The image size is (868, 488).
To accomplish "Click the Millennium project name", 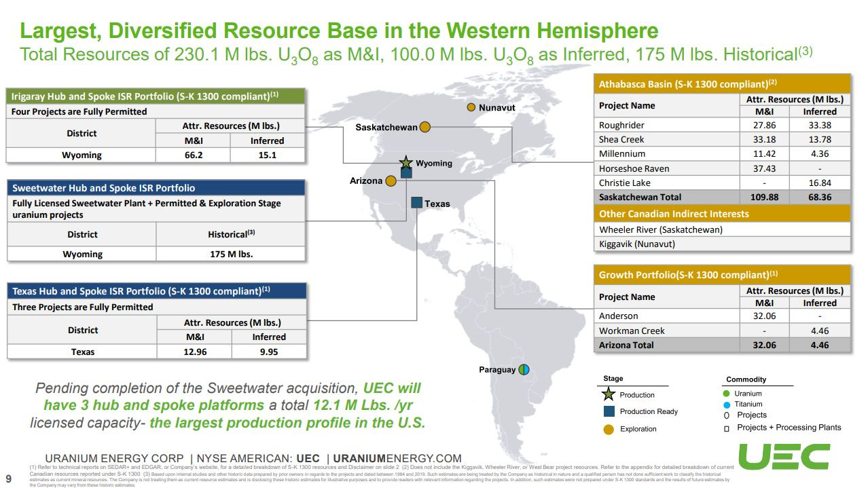I will point(622,154).
